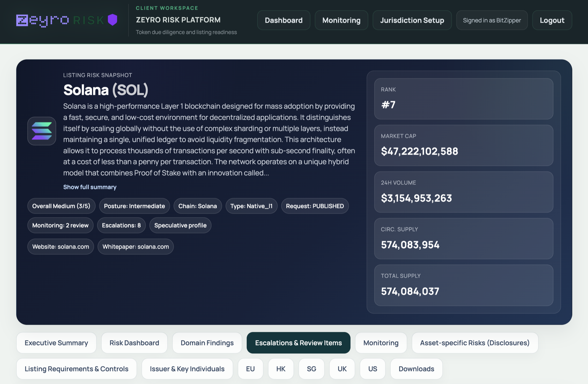Screen dimensions: 588x384
Task: Log out of the BitZipper account
Action: pyautogui.click(x=552, y=20)
